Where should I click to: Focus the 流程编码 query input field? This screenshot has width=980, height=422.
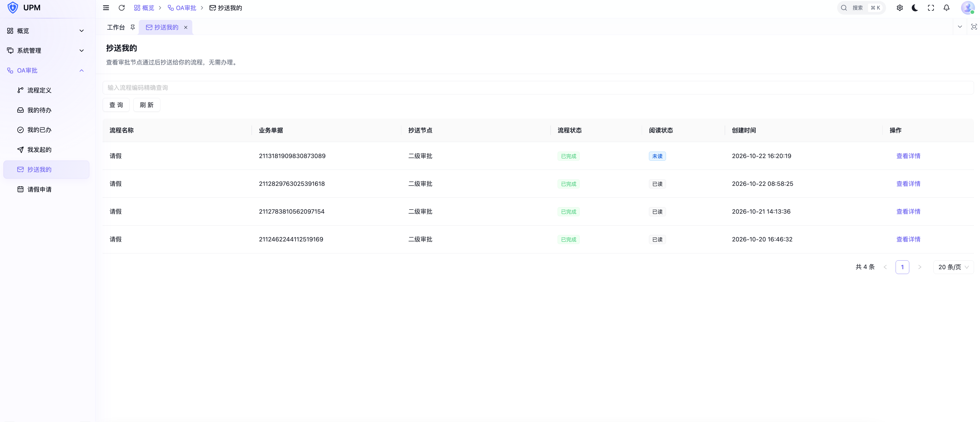click(538, 87)
